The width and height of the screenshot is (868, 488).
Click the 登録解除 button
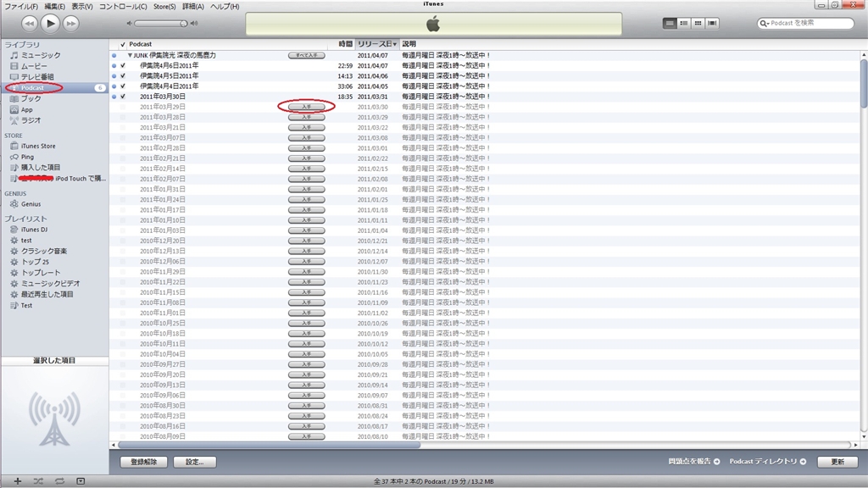[144, 462]
